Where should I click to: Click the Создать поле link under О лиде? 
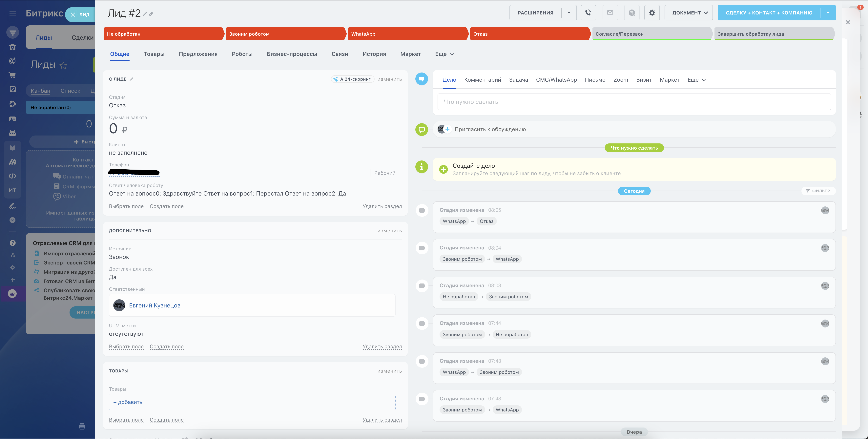pyautogui.click(x=166, y=207)
